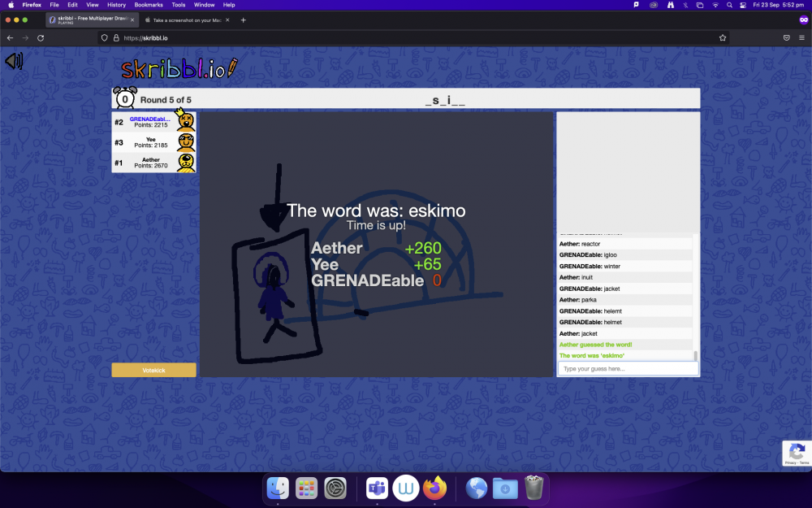Viewport: 812px width, 508px height.
Task: Open Launchpad from the dock
Action: point(306,488)
